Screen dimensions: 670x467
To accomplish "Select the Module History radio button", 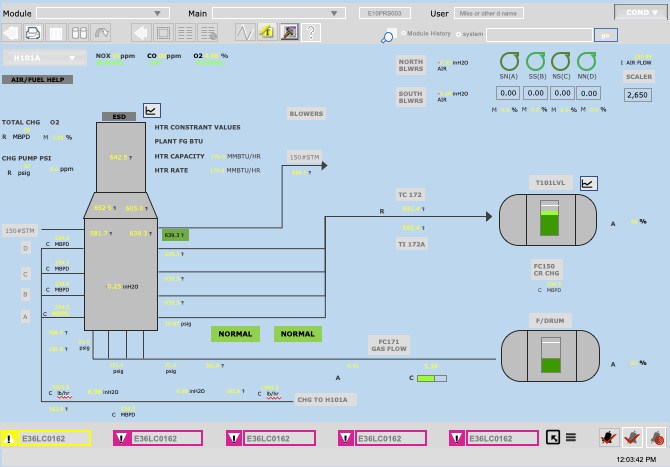I will [x=403, y=34].
